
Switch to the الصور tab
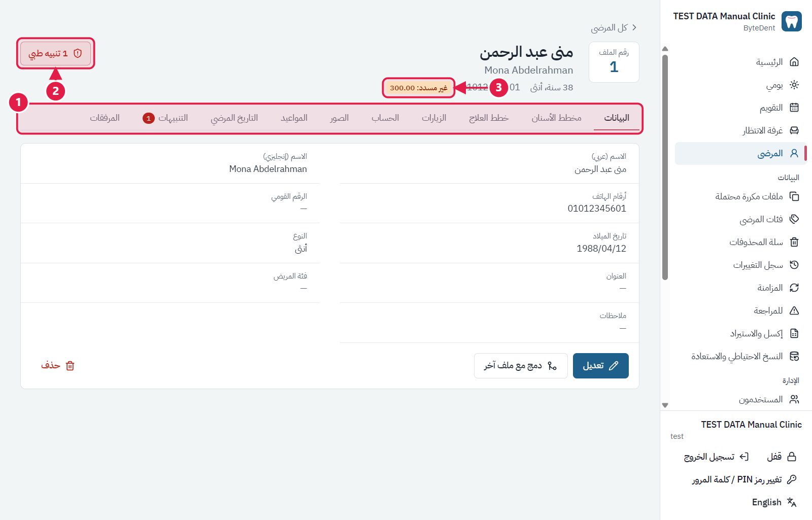coord(339,118)
